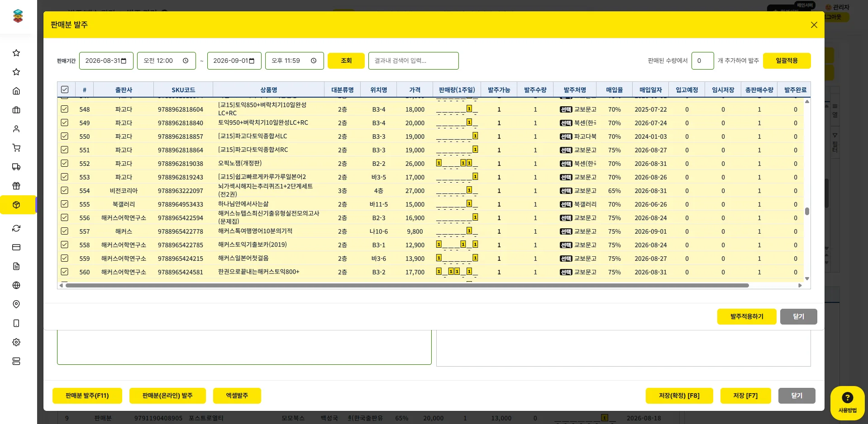868x424 pixels.
Task: Click the 조회 search button
Action: (346, 61)
